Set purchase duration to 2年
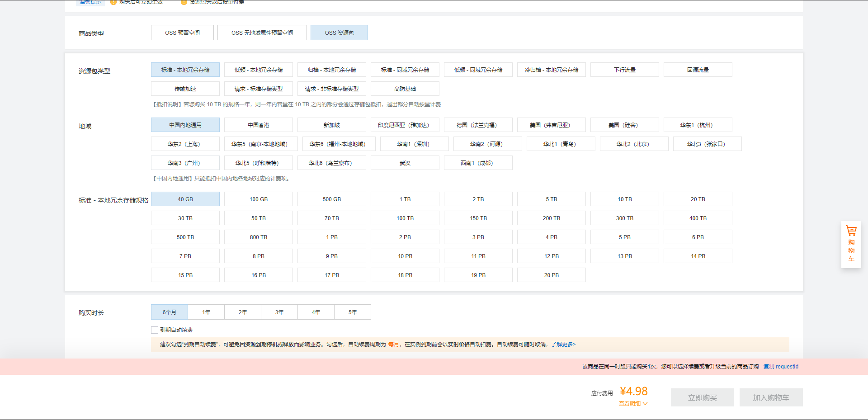This screenshot has height=420, width=868. click(243, 312)
